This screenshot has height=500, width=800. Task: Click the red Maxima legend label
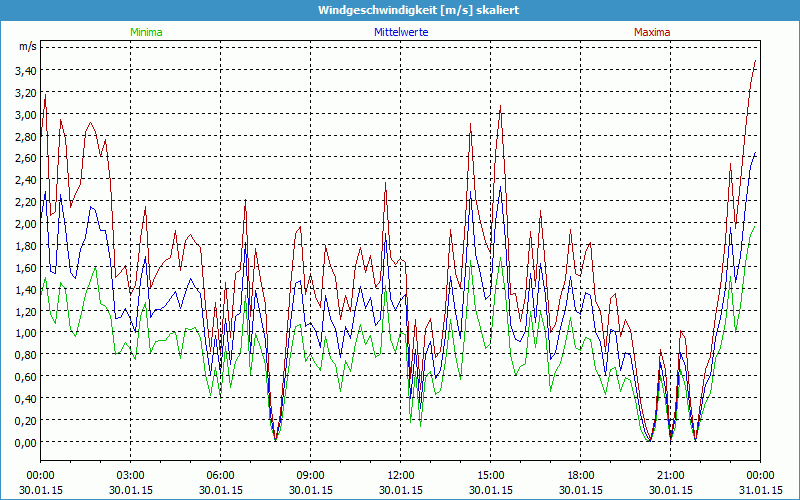[652, 32]
